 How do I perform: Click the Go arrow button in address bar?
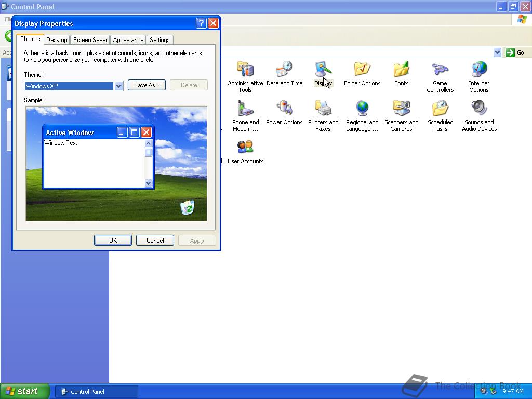click(x=510, y=52)
